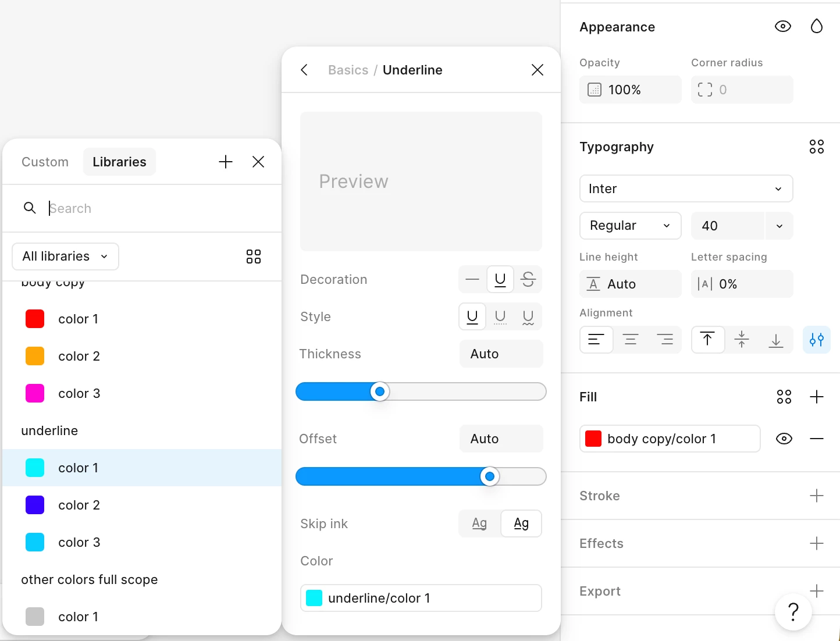
Task: Disable skip ink option
Action: 479,524
